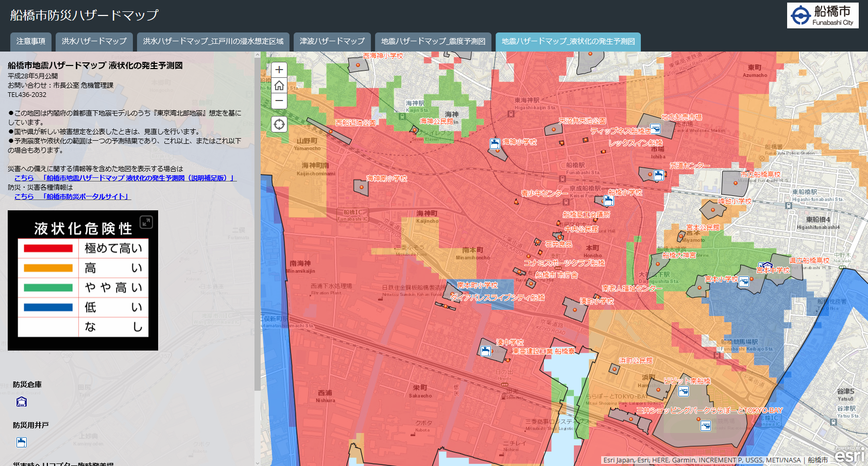The width and height of the screenshot is (868, 466).
Task: Click well icon beside 海神小学校
Action: [x=495, y=144]
